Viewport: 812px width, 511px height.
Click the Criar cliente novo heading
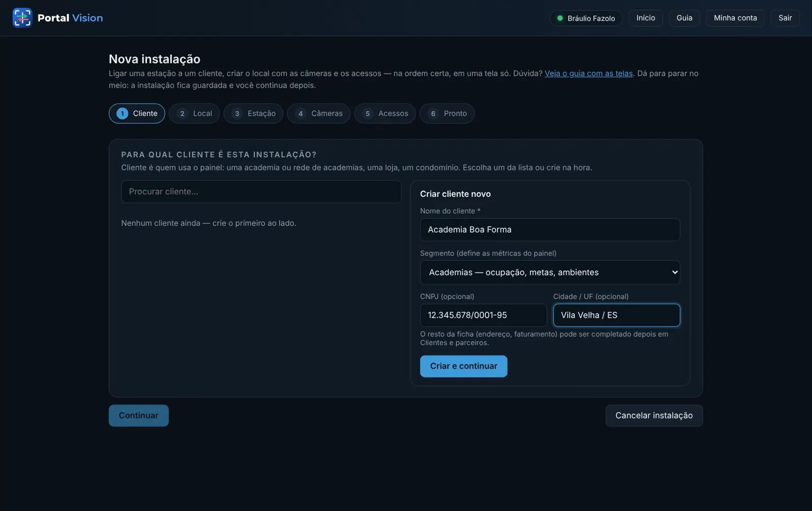455,194
